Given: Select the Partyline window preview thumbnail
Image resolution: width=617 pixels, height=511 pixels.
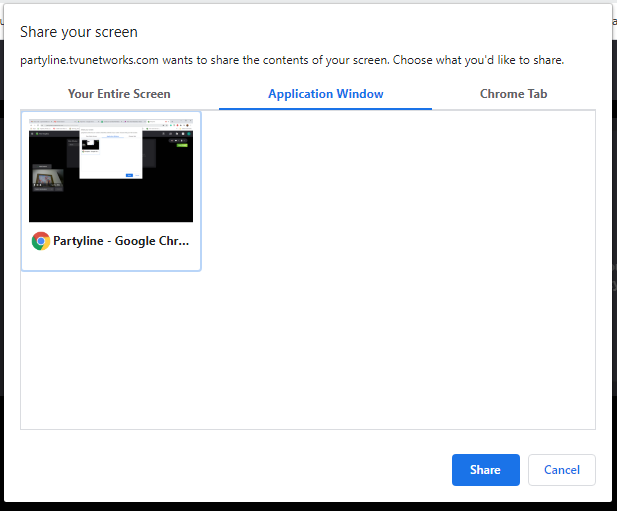Looking at the screenshot, I should click(111, 170).
